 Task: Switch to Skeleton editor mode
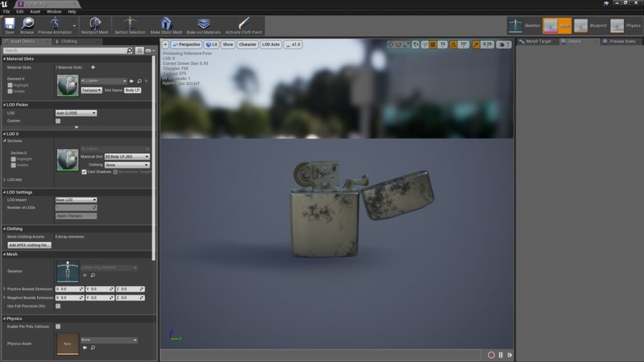(x=523, y=26)
